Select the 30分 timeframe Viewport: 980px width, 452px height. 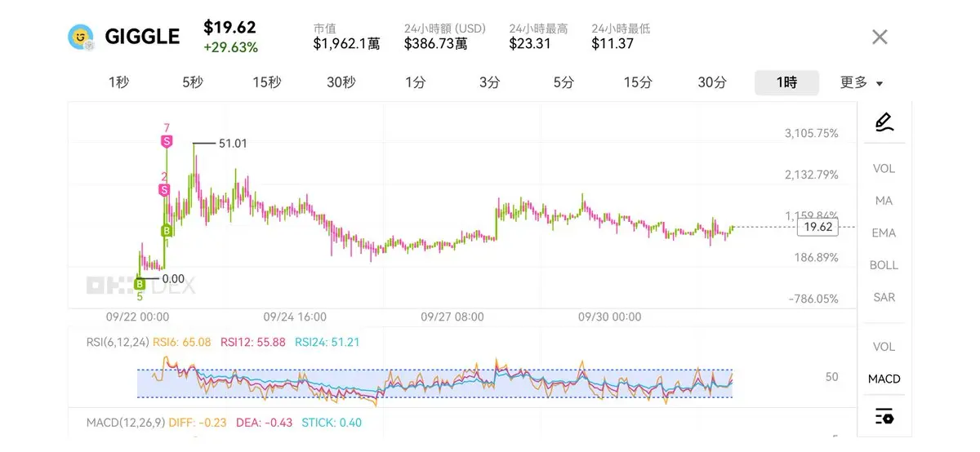point(712,82)
